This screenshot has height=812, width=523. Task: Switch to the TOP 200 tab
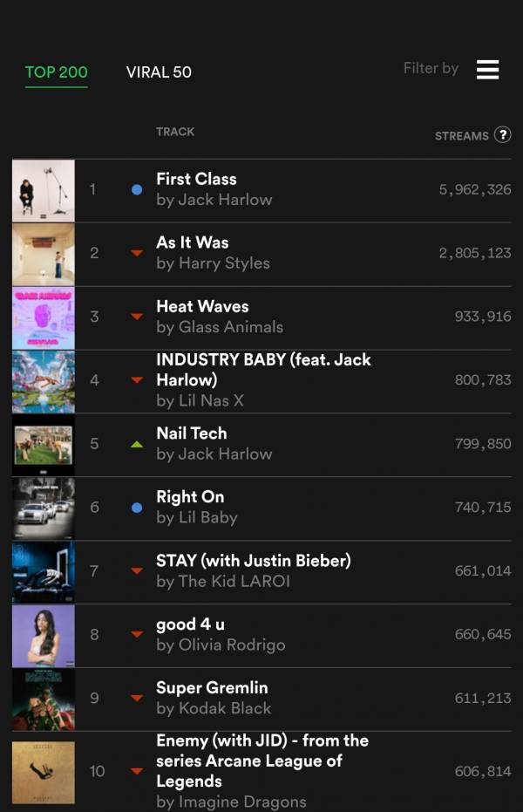(56, 72)
